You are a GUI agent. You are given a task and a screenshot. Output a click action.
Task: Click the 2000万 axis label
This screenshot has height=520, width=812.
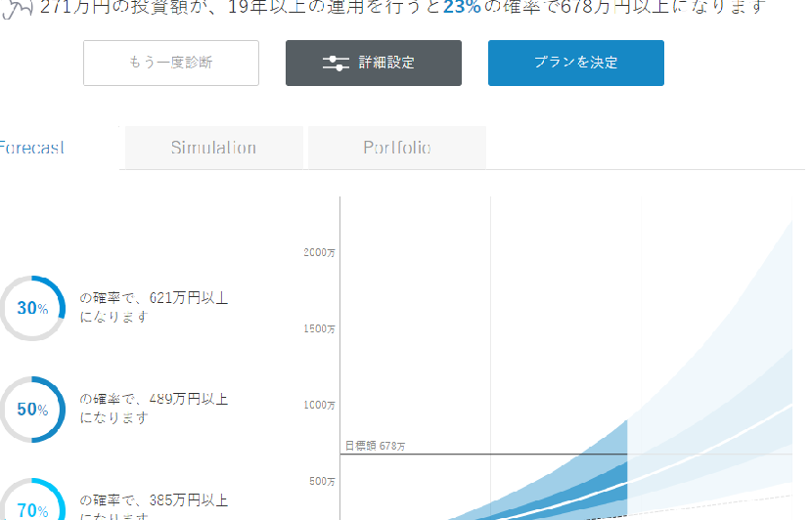point(319,252)
